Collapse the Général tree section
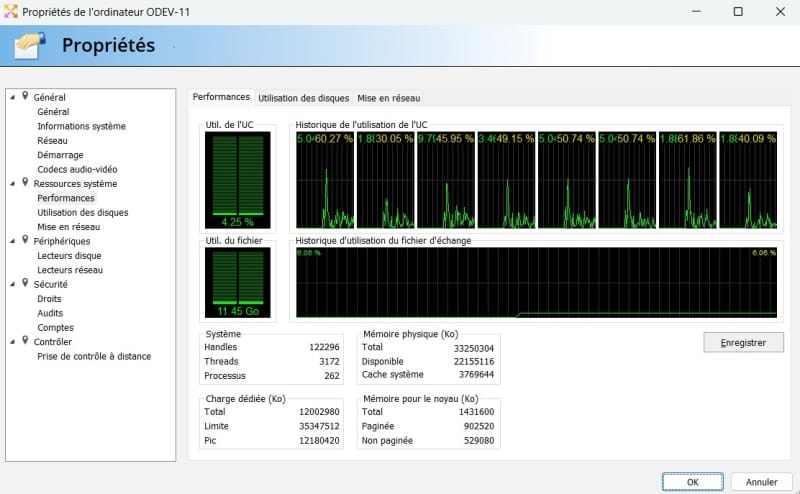 [12, 98]
